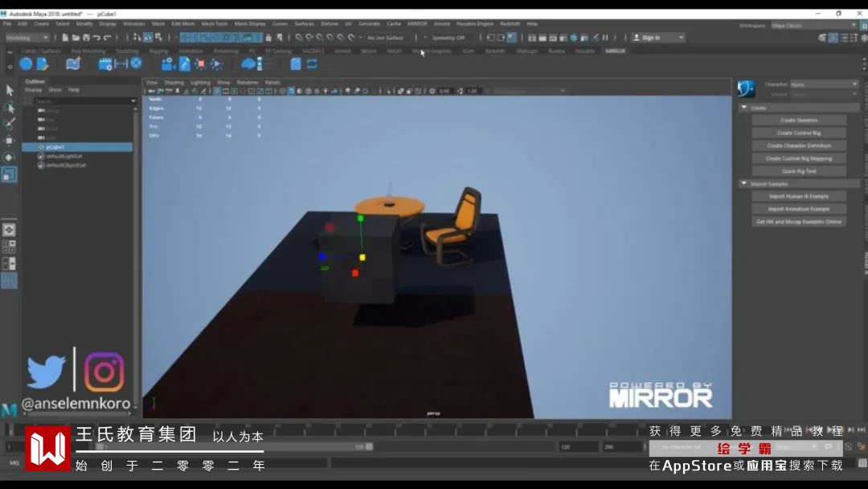
Task: Toggle the fifth snap magnet icon
Action: point(341,38)
